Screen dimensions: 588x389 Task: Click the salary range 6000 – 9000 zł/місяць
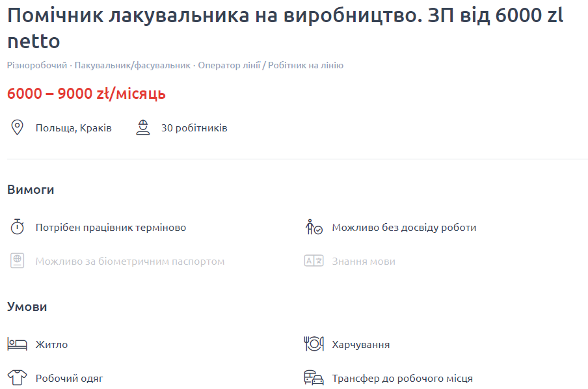click(85, 94)
